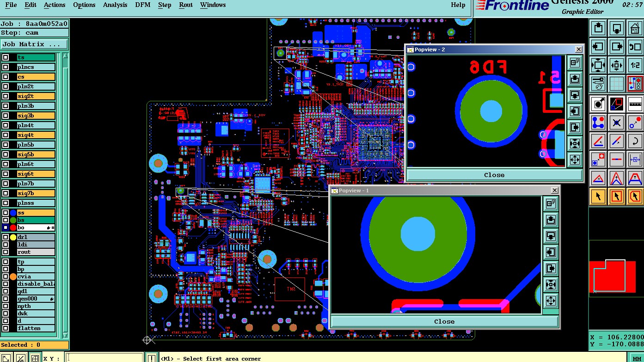The height and width of the screenshot is (362, 644).
Task: Select the feature highlight circle-arrow tool
Action: [598, 104]
